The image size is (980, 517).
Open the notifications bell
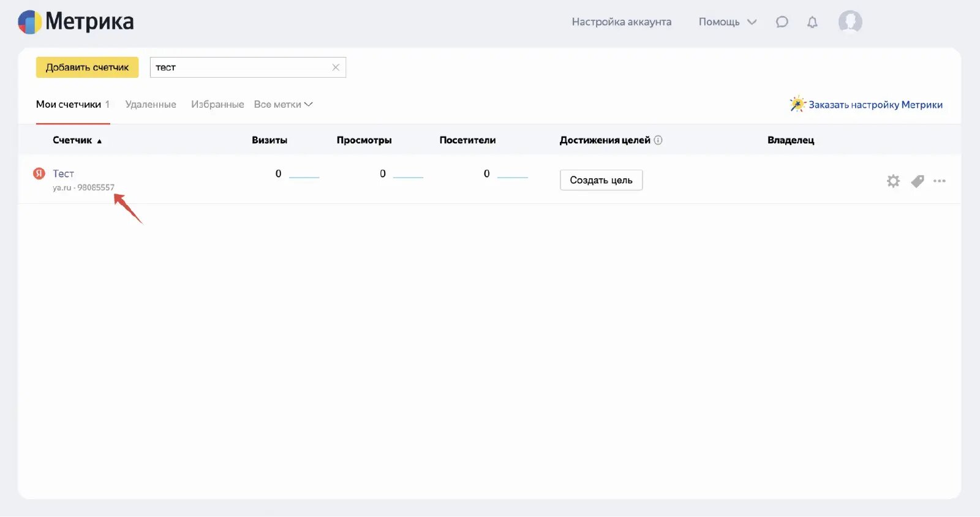tap(812, 22)
